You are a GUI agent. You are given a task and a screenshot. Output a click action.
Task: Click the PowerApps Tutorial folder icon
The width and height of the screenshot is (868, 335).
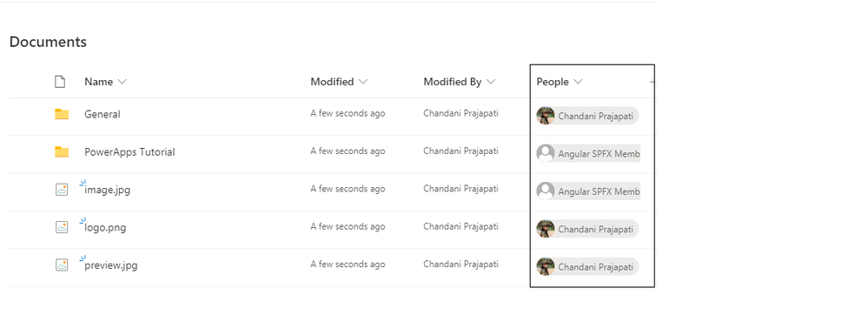click(x=62, y=152)
